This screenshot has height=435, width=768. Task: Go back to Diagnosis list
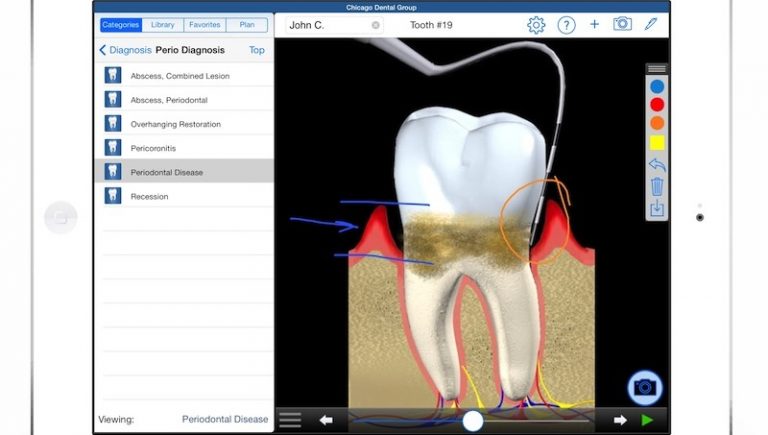coord(125,50)
